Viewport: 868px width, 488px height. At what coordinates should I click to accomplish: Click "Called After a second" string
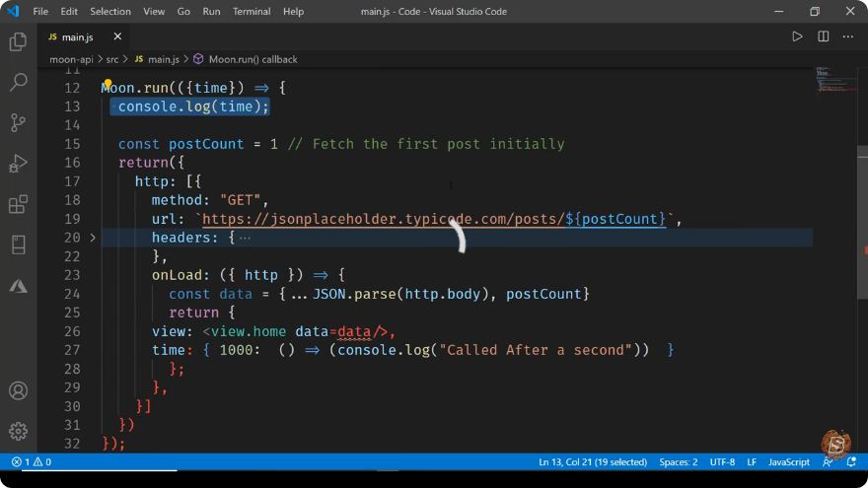536,350
